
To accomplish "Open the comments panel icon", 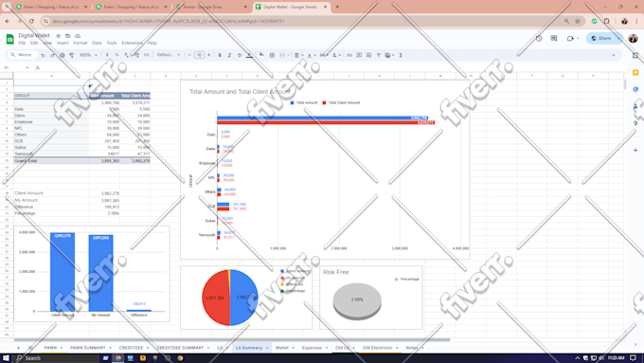I will [x=554, y=38].
